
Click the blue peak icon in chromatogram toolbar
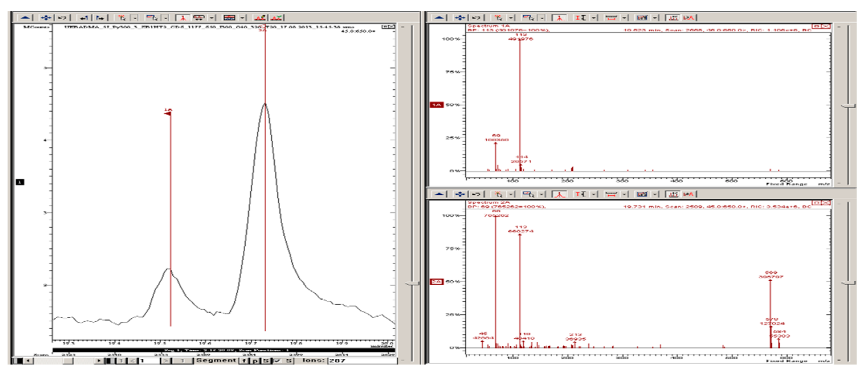tap(25, 18)
